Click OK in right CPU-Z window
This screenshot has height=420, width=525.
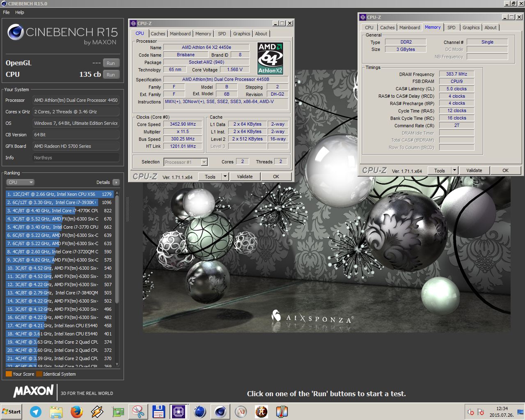pos(506,170)
